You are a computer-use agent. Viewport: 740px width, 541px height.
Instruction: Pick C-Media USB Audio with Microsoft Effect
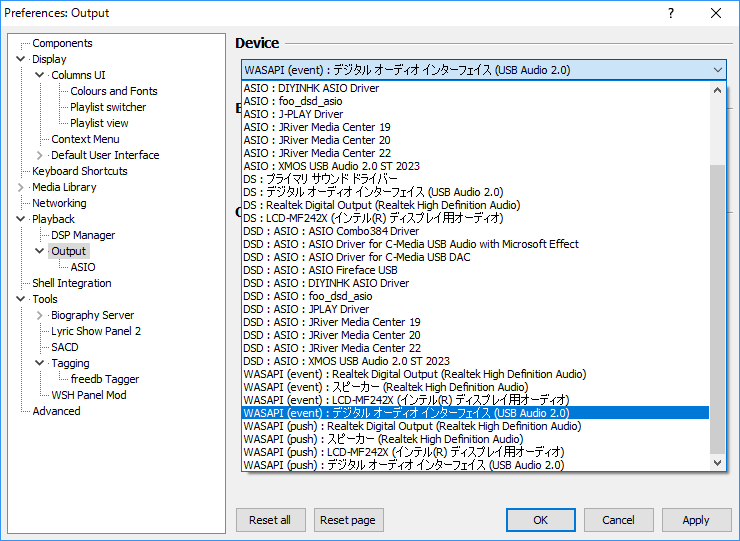(x=475, y=244)
